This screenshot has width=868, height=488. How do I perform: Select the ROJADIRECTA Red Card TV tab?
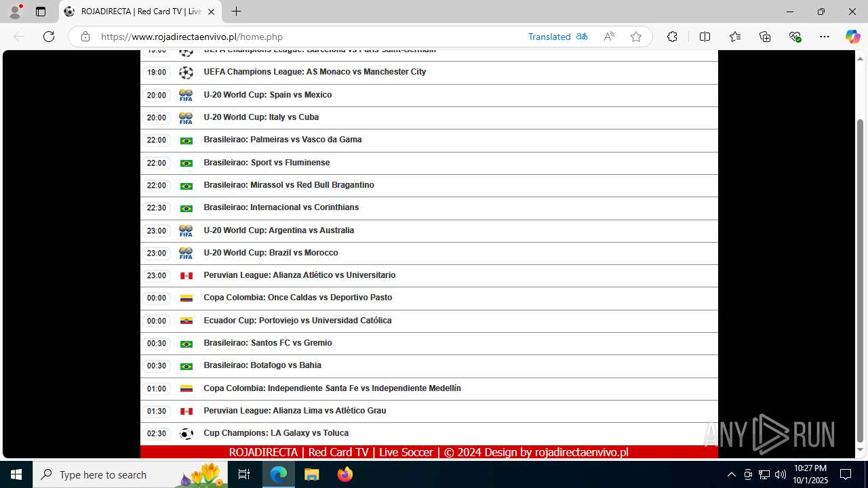click(x=140, y=12)
